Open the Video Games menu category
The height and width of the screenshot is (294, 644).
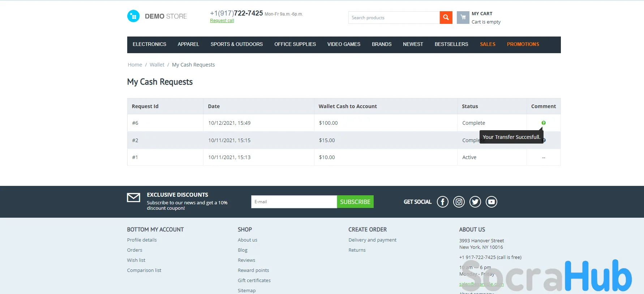[x=344, y=44]
